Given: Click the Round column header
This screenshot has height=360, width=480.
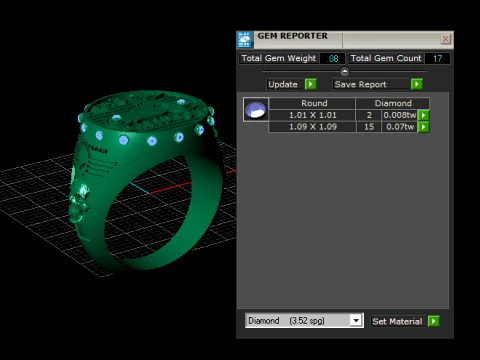Looking at the screenshot, I should coord(312,103).
